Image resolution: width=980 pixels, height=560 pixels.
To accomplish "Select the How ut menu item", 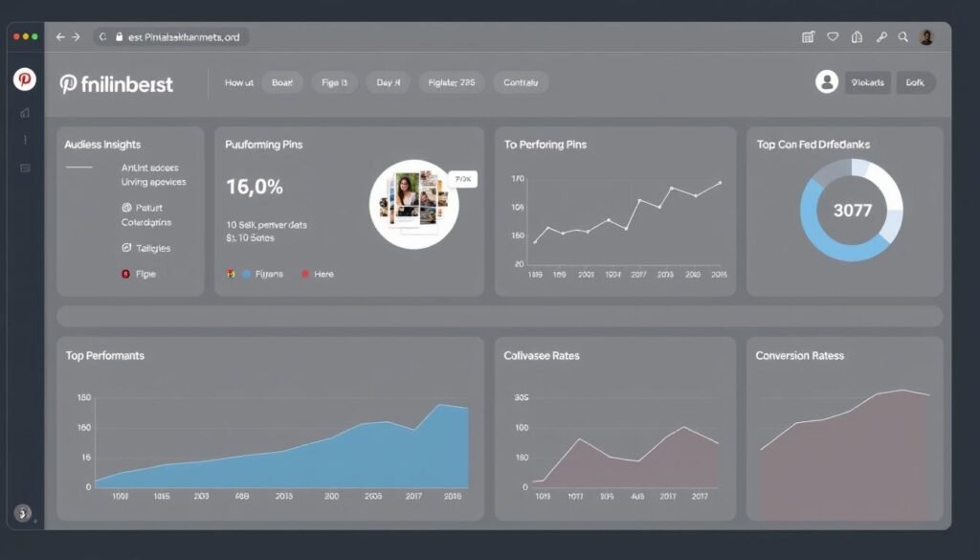I will coord(238,82).
